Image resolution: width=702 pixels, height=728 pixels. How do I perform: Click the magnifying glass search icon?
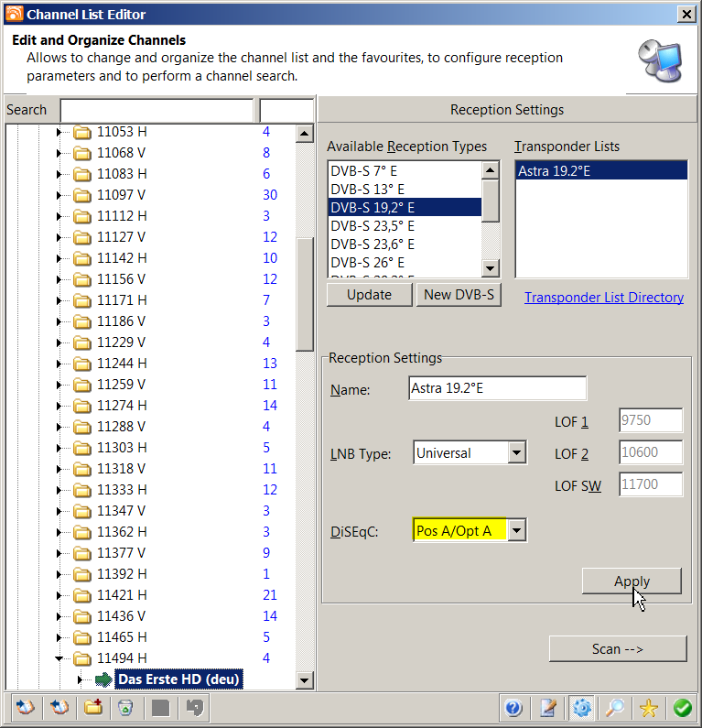click(615, 707)
